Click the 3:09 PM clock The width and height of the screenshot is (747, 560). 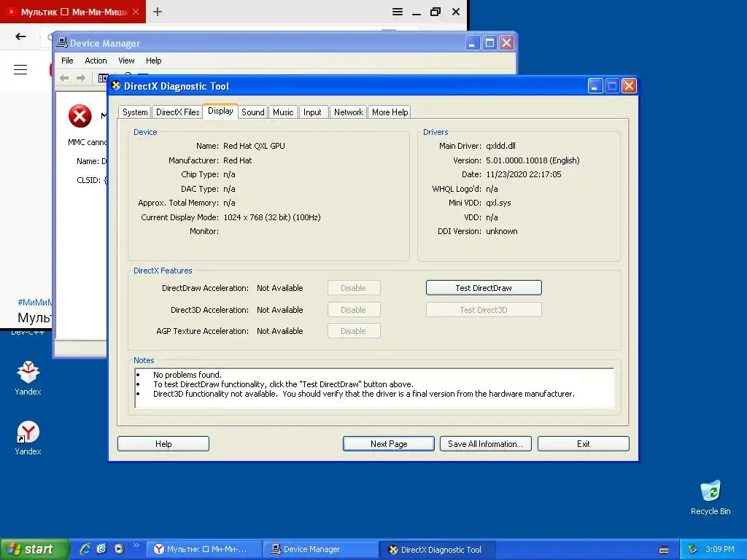pyautogui.click(x=720, y=550)
